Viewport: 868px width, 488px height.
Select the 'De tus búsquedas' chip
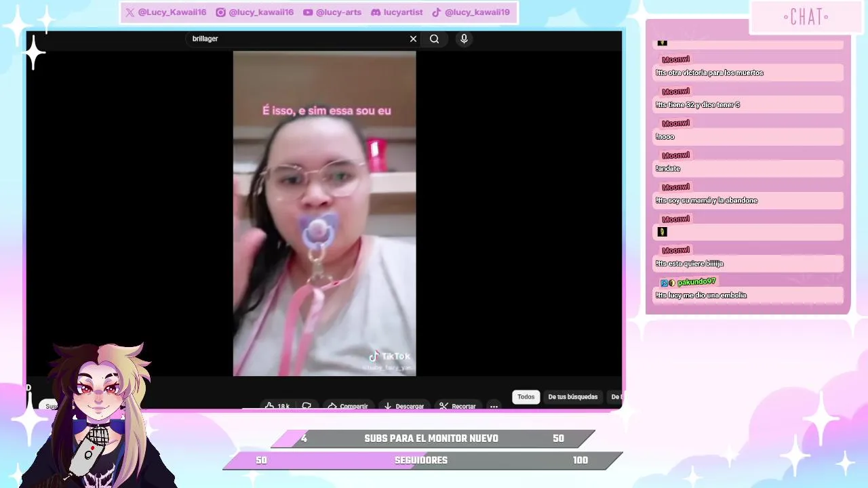pos(572,397)
